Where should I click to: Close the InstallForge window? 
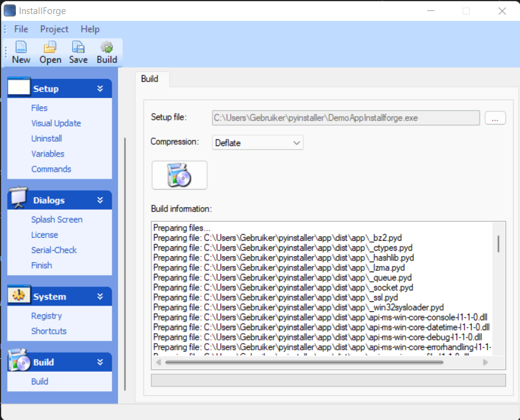(x=502, y=11)
